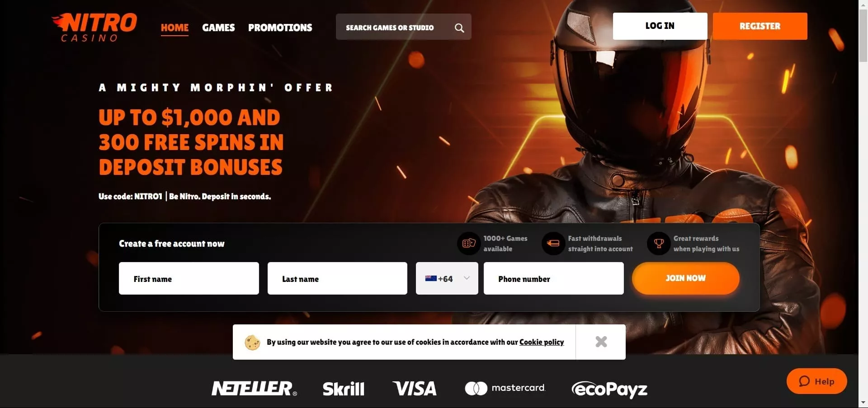Click the cookie icon in notice
Viewport: 868px width, 408px height.
[252, 342]
